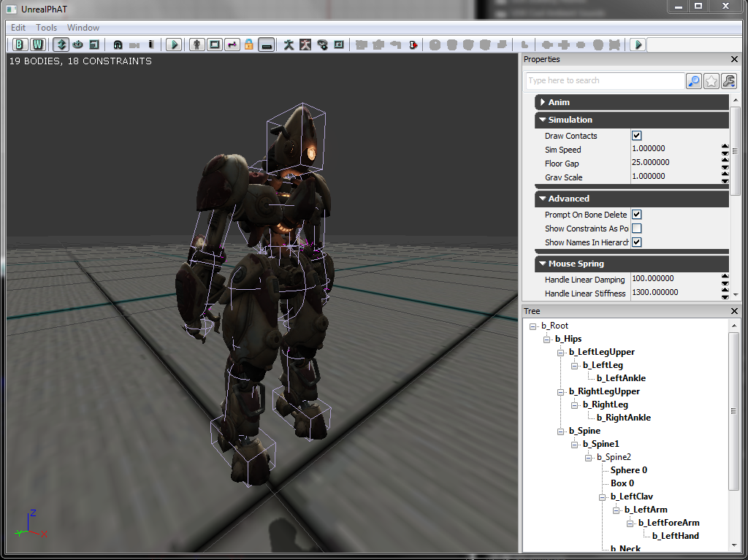Click the star favorites button in Properties
The height and width of the screenshot is (560, 748).
click(x=710, y=81)
